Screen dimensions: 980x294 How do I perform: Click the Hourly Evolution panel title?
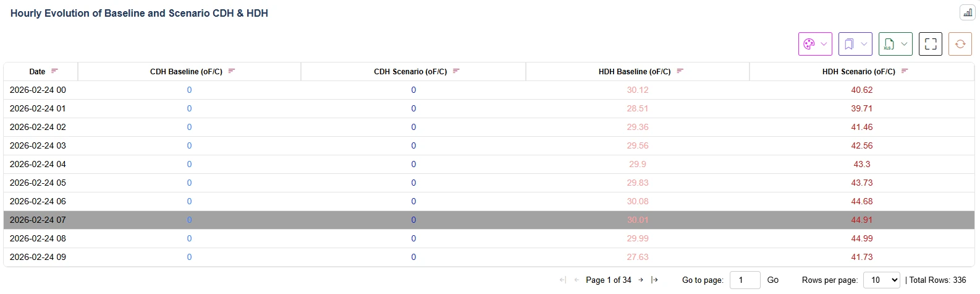[139, 13]
